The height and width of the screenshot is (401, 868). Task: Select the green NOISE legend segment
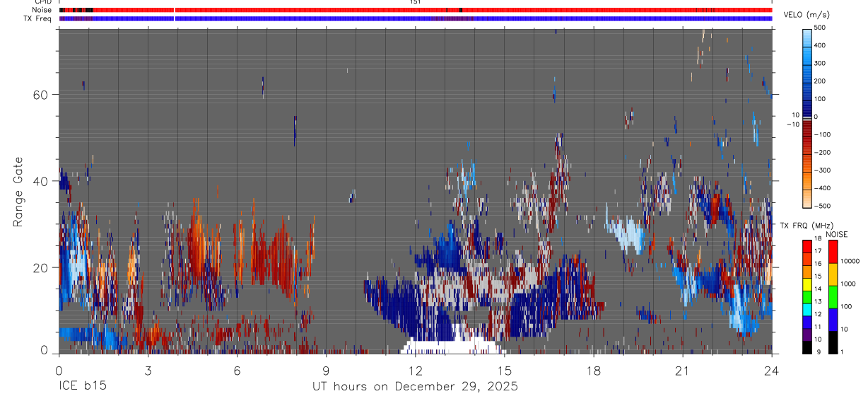tap(832, 297)
